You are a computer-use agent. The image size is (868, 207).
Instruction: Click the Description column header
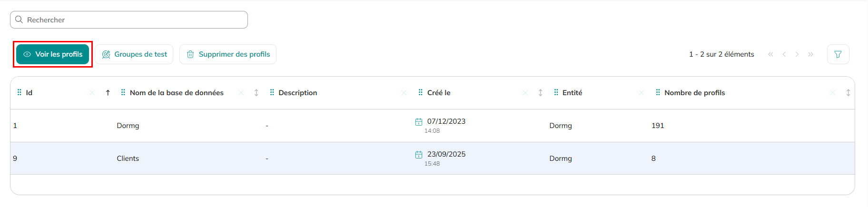[298, 93]
